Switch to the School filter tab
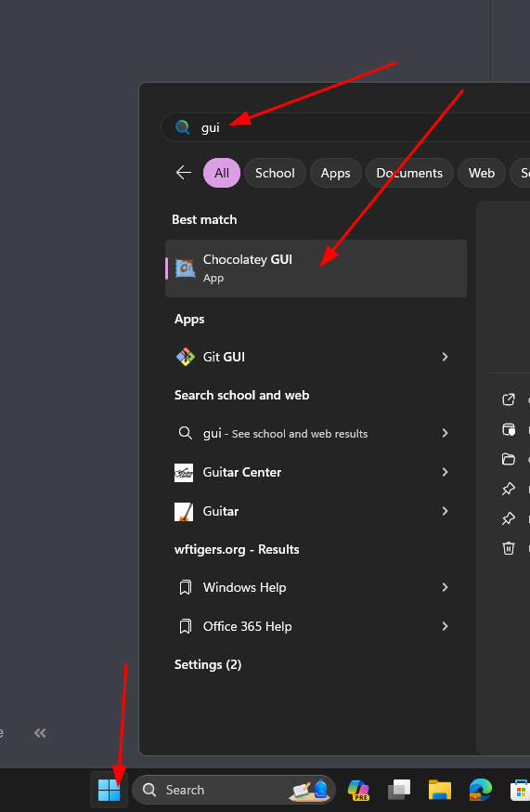Screen dimensions: 530x812 [x=275, y=173]
